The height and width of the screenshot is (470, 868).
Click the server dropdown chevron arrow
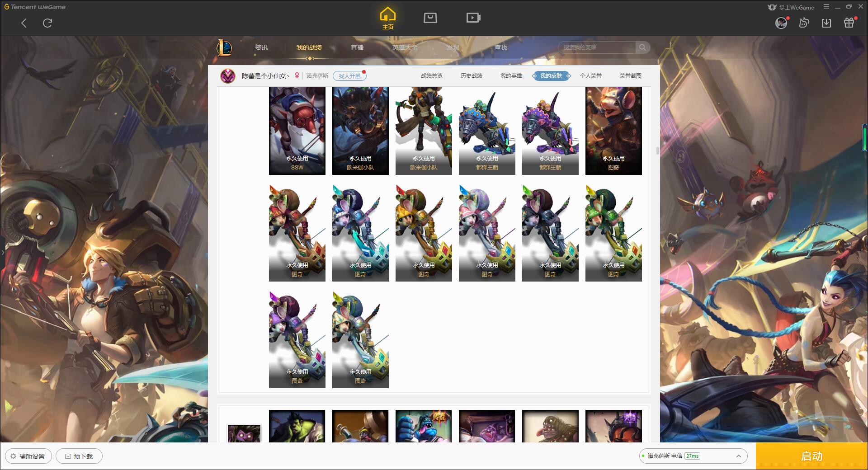click(738, 456)
